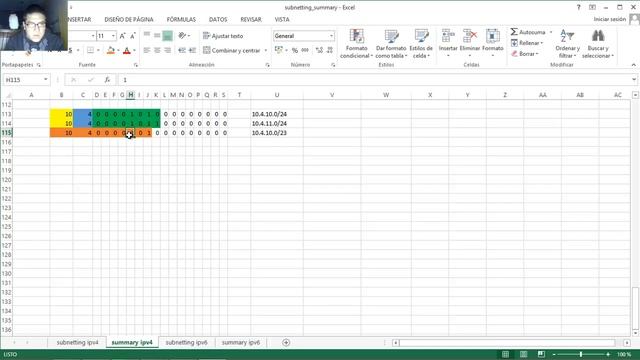This screenshot has width=640, height=360.
Task: Click Combinar y centrar button
Action: tap(232, 50)
